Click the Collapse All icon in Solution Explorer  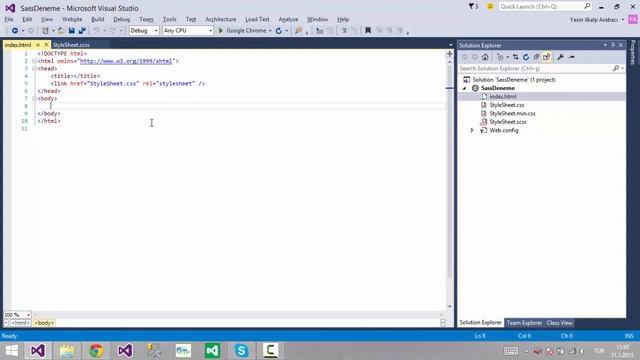(536, 57)
